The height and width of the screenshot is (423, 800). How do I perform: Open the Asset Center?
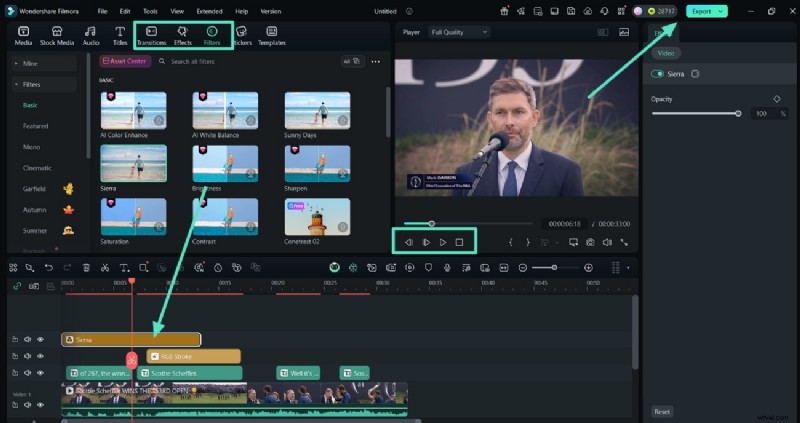[x=126, y=61]
